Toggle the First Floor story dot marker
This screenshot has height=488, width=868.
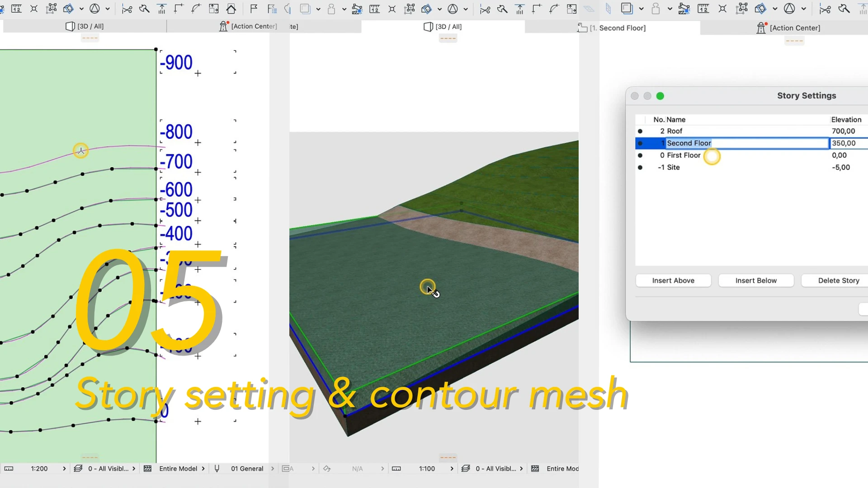(x=640, y=155)
